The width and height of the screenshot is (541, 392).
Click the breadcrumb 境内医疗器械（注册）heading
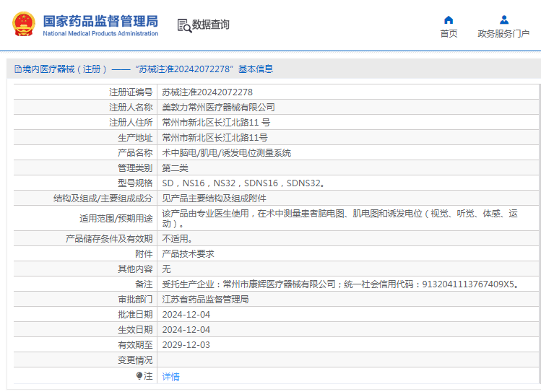coord(64,69)
